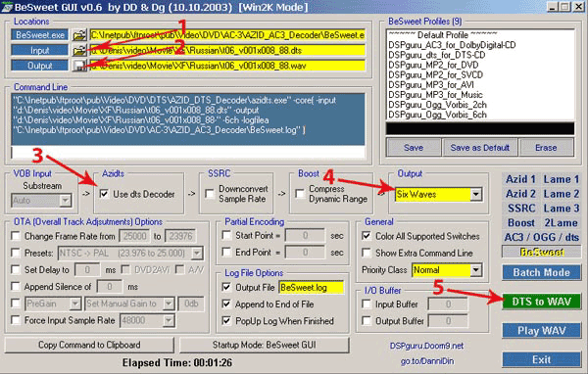The width and height of the screenshot is (588, 374).
Task: Click the Output location label button
Action: coord(40,66)
